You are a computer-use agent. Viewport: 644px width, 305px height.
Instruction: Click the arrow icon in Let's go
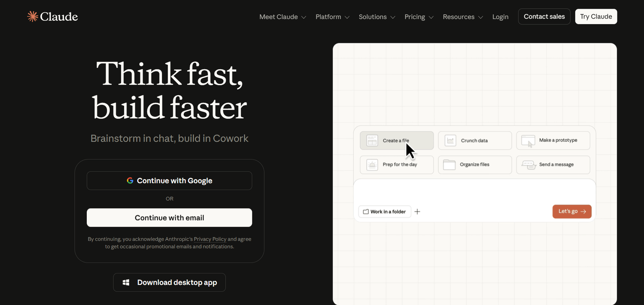pyautogui.click(x=583, y=212)
